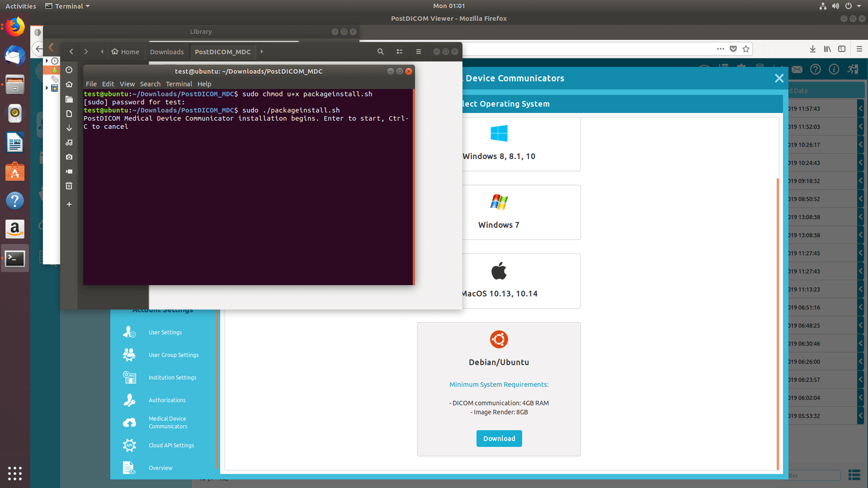Open the Firefox hamburger menu

pos(860,49)
